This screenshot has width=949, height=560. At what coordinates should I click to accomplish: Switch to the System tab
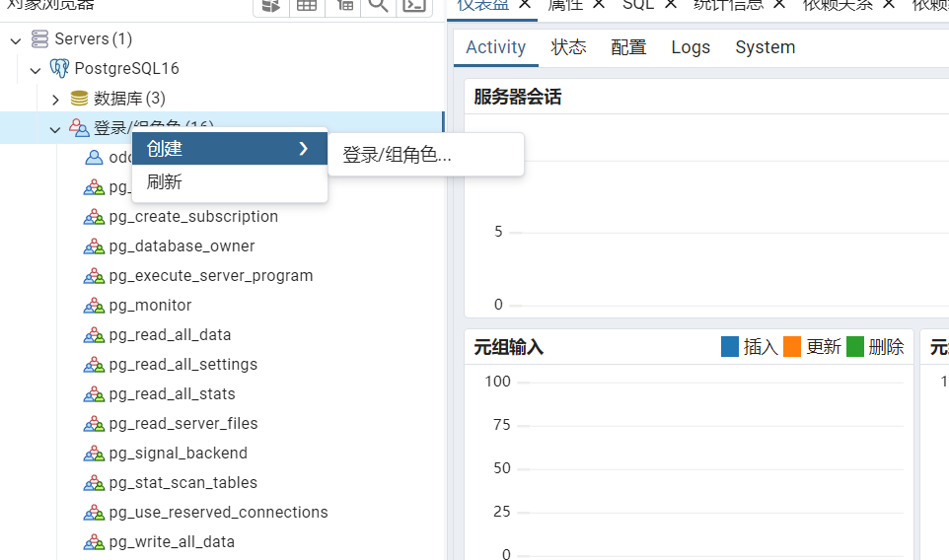click(765, 47)
